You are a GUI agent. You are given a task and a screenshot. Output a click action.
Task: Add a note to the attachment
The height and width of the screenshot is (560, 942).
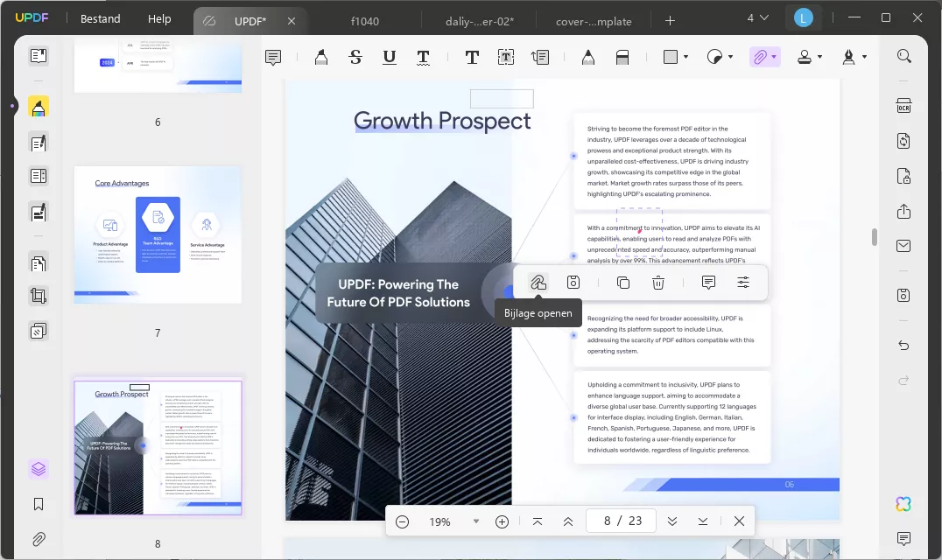[709, 283]
